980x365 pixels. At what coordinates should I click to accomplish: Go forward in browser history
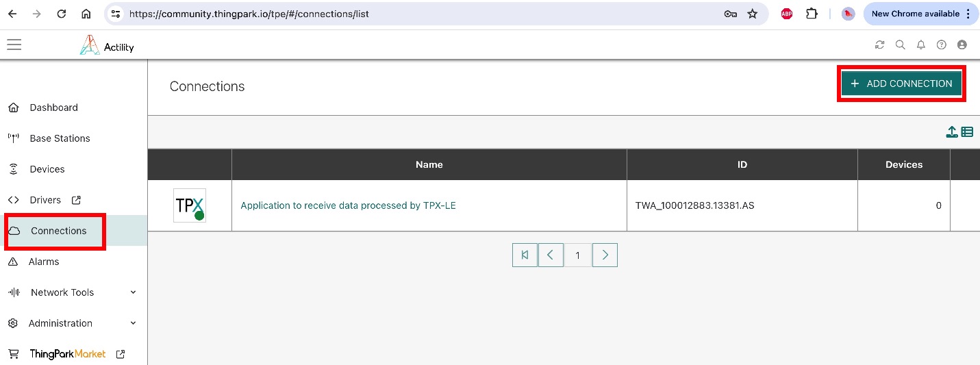(x=37, y=14)
